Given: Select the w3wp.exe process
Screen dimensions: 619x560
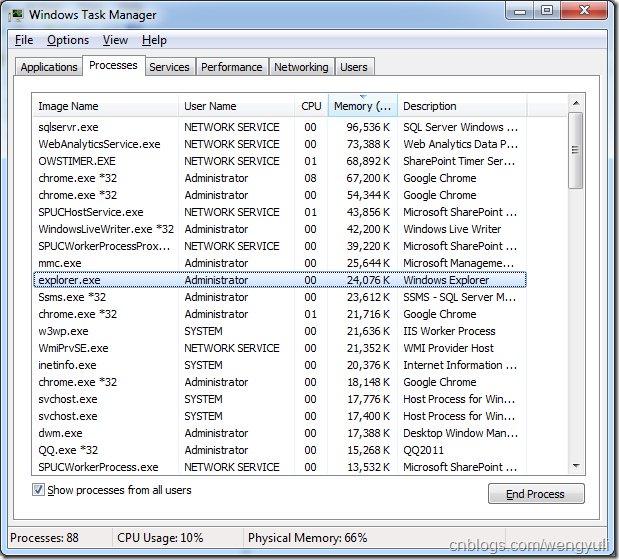Looking at the screenshot, I should click(x=279, y=331).
